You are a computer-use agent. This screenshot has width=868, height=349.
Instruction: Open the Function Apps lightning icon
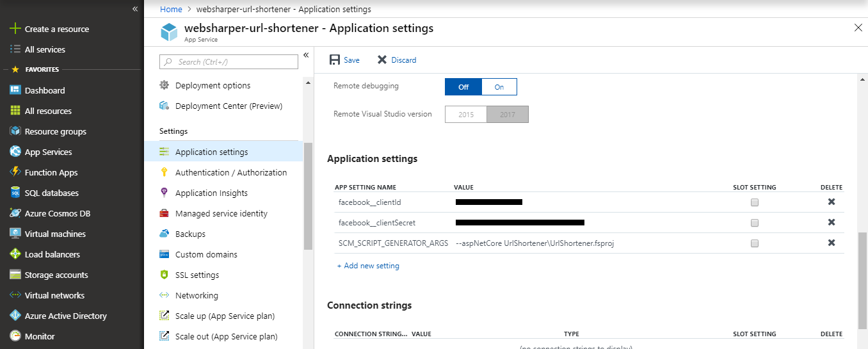tap(15, 172)
